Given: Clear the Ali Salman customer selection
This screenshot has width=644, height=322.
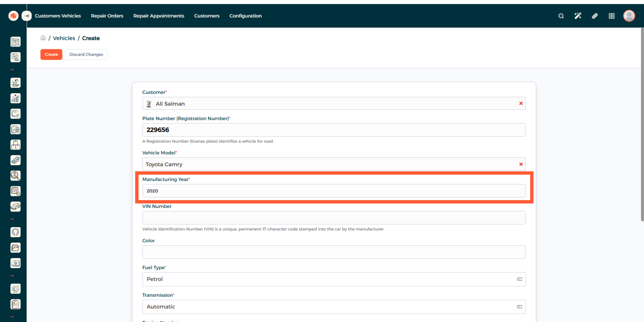Looking at the screenshot, I should 521,104.
